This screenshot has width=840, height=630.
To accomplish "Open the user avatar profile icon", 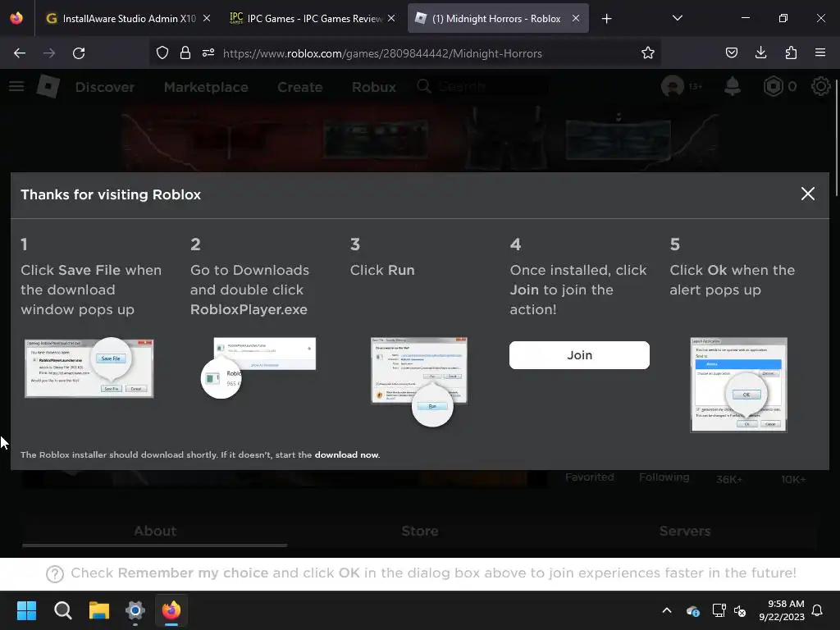I will pos(673,86).
